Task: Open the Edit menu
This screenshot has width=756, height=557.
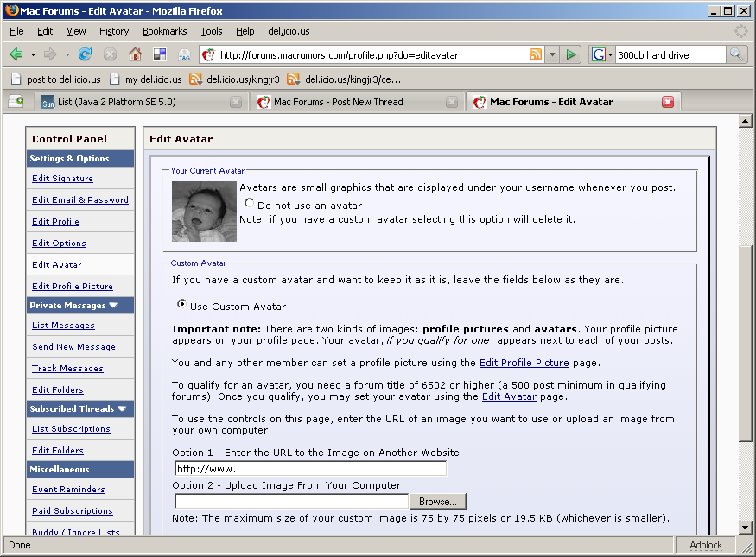Action: [45, 31]
